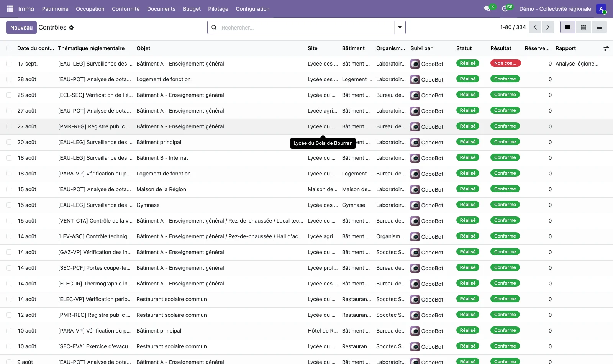Sort by Statut column header
Viewport: 613px width, 364px height.
[x=464, y=48]
